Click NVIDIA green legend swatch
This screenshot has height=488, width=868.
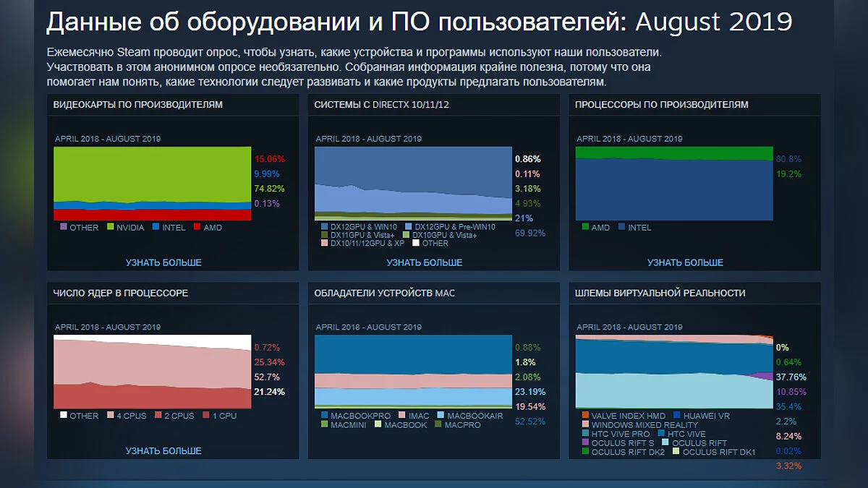tap(111, 227)
